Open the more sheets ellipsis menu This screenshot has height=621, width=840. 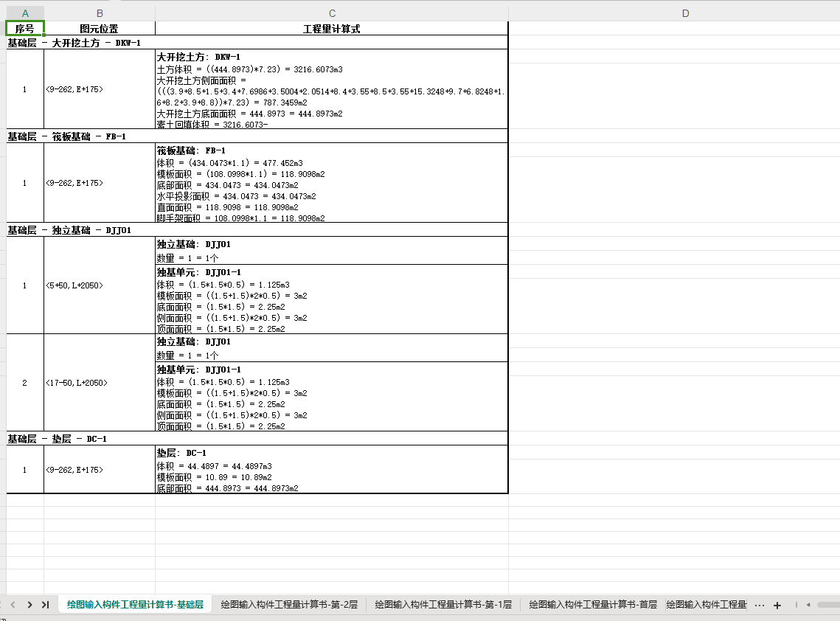point(759,606)
